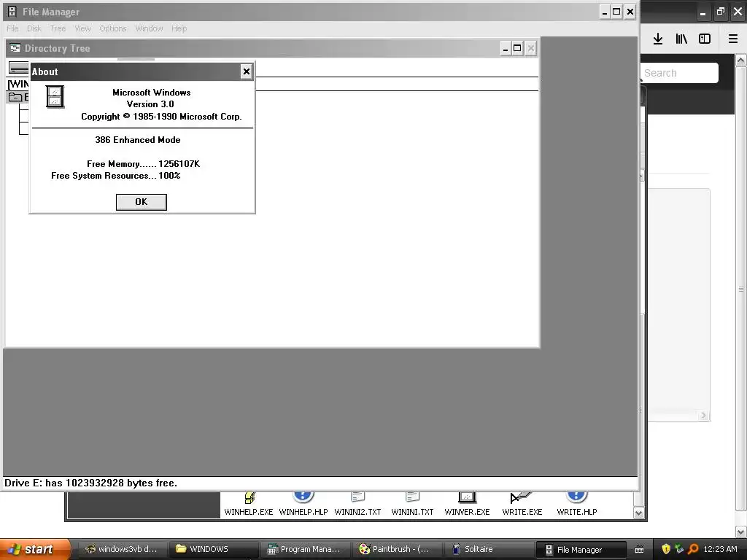This screenshot has width=747, height=560.
Task: Open the View menu
Action: (82, 28)
